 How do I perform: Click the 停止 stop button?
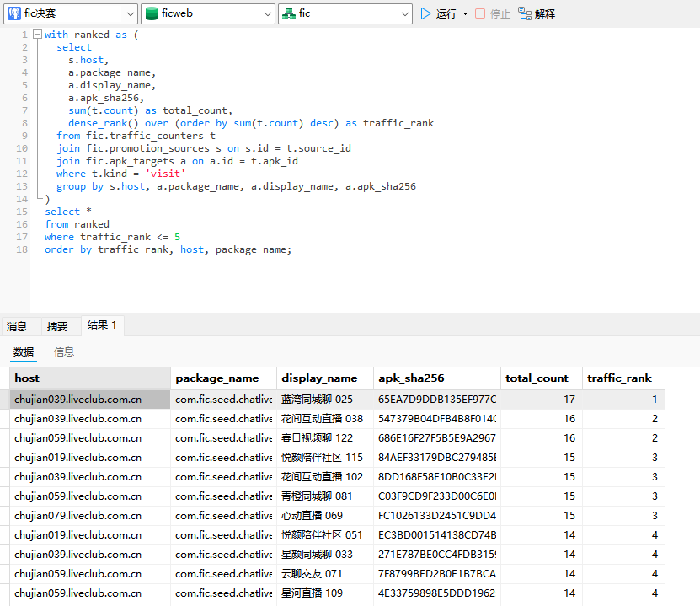click(493, 13)
